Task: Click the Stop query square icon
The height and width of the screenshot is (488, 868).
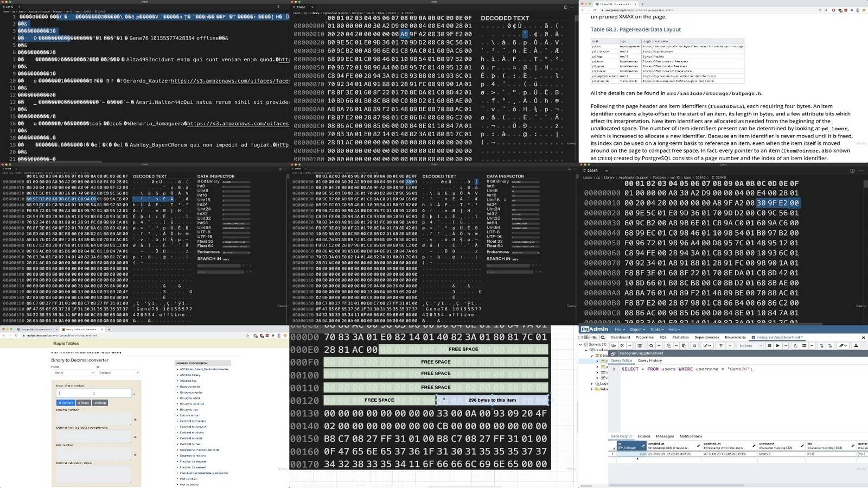Action: (769, 345)
